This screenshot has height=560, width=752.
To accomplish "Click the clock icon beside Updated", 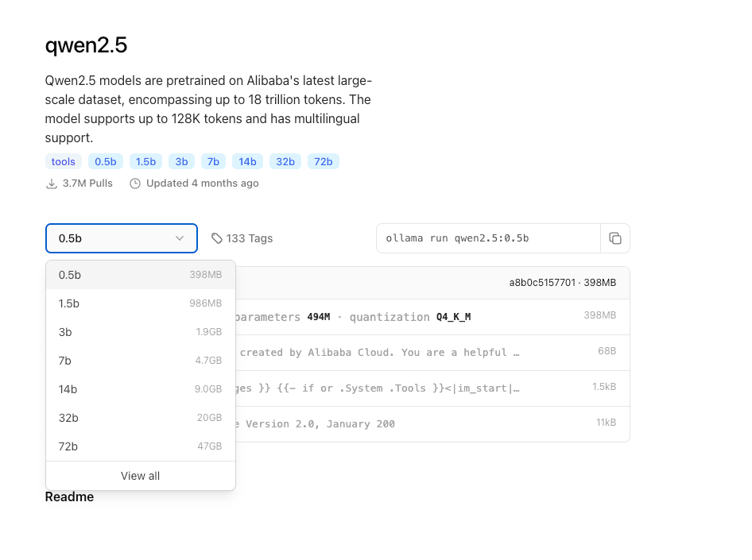I will (135, 183).
